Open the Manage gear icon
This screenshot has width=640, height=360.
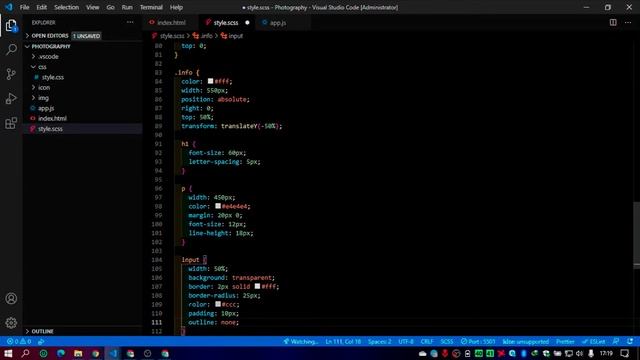point(11,322)
